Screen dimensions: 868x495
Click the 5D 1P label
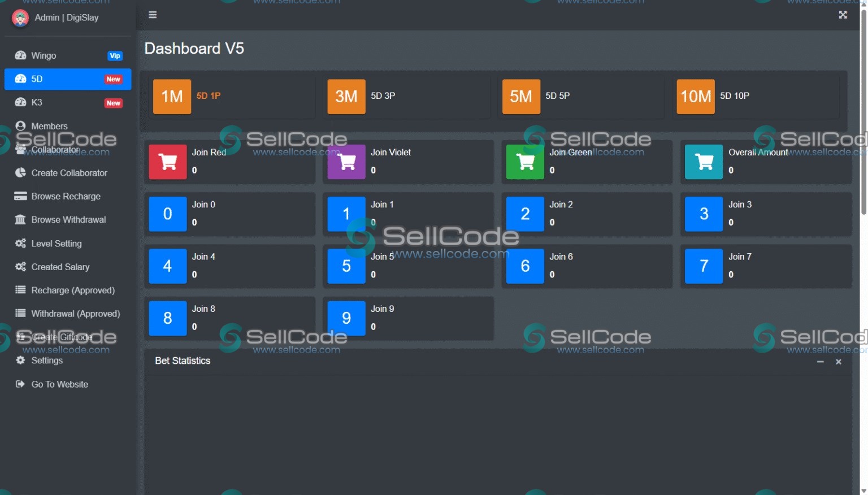click(209, 96)
